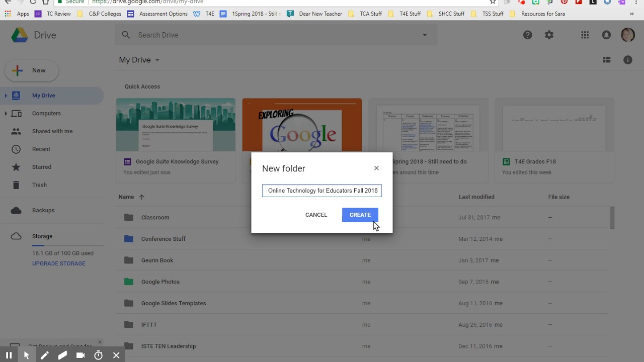
Task: Click the Last modified column header
Action: 476,197
